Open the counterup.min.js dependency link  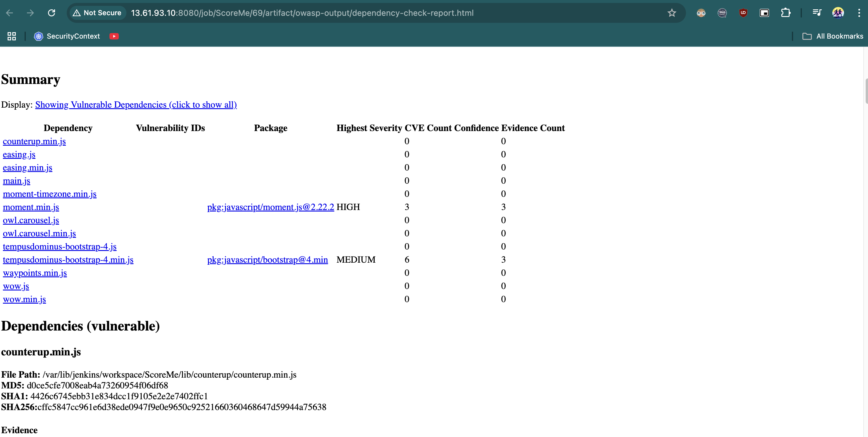coord(34,141)
